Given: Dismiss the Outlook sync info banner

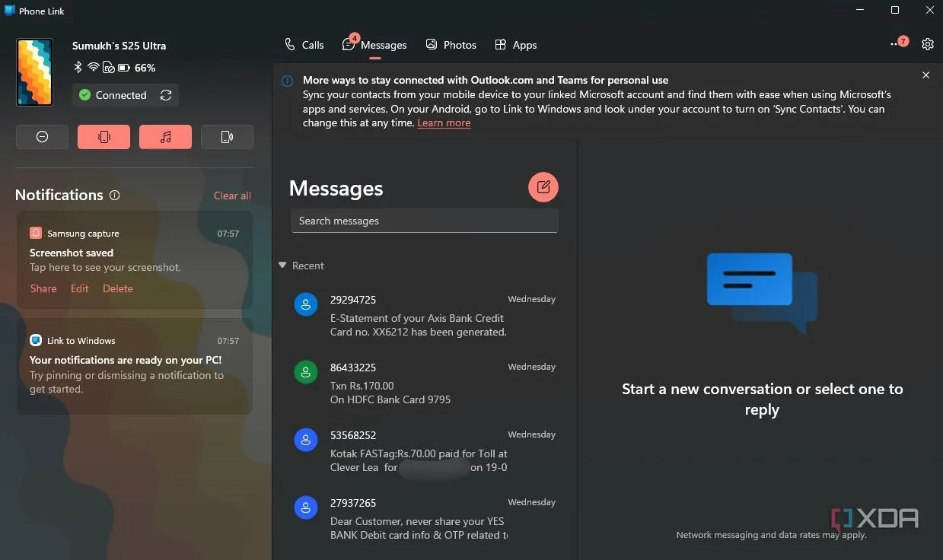Looking at the screenshot, I should click(925, 75).
